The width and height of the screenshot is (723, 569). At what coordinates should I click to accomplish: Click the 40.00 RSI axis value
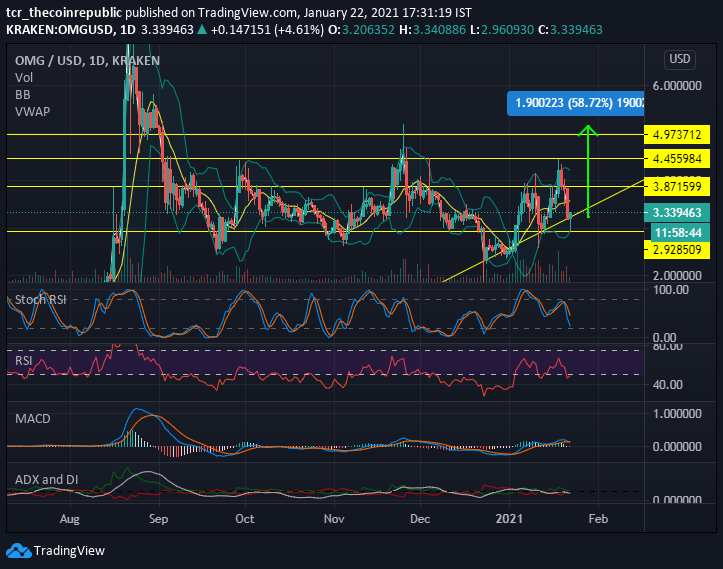(667, 385)
